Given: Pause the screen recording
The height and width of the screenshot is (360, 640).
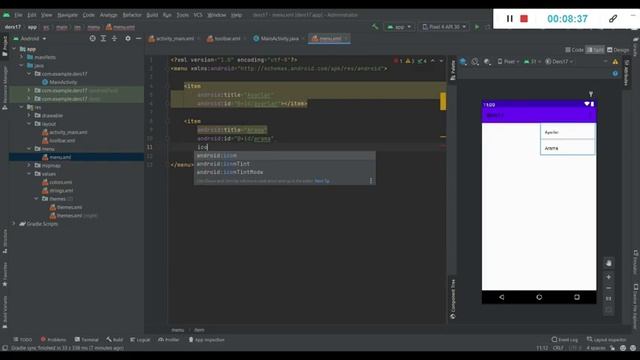Looking at the screenshot, I should [509, 19].
